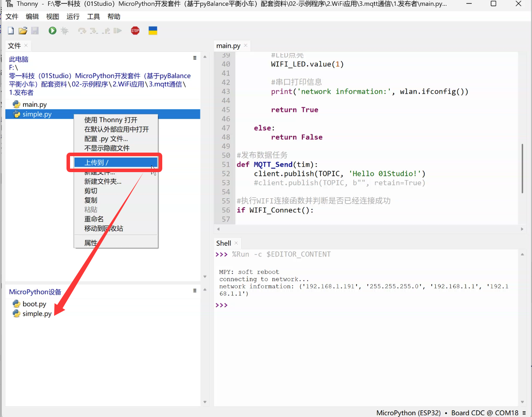
Task: Click the Shell panel scroll down arrow
Action: tap(522, 402)
